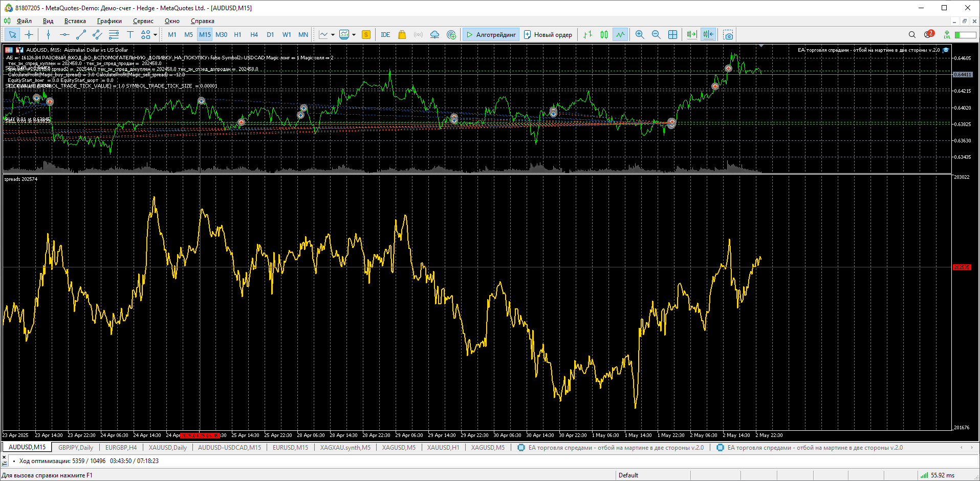
Task: Set timeframe to H4
Action: (254, 35)
